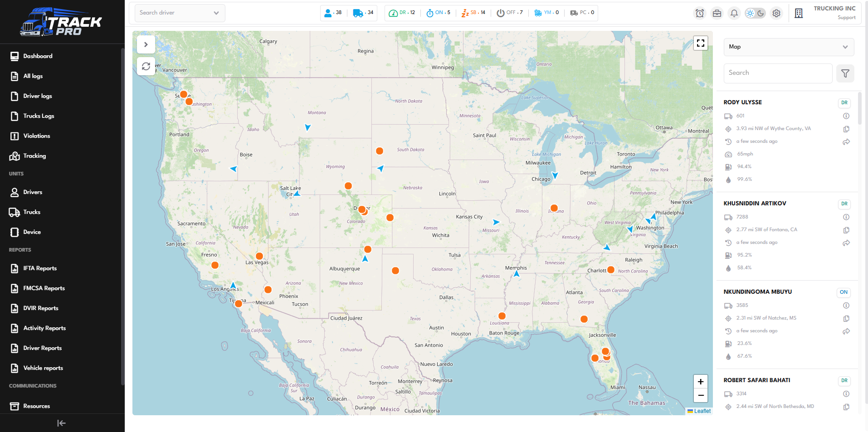Go to IFTA Reports
868x432 pixels.
pyautogui.click(x=40, y=268)
